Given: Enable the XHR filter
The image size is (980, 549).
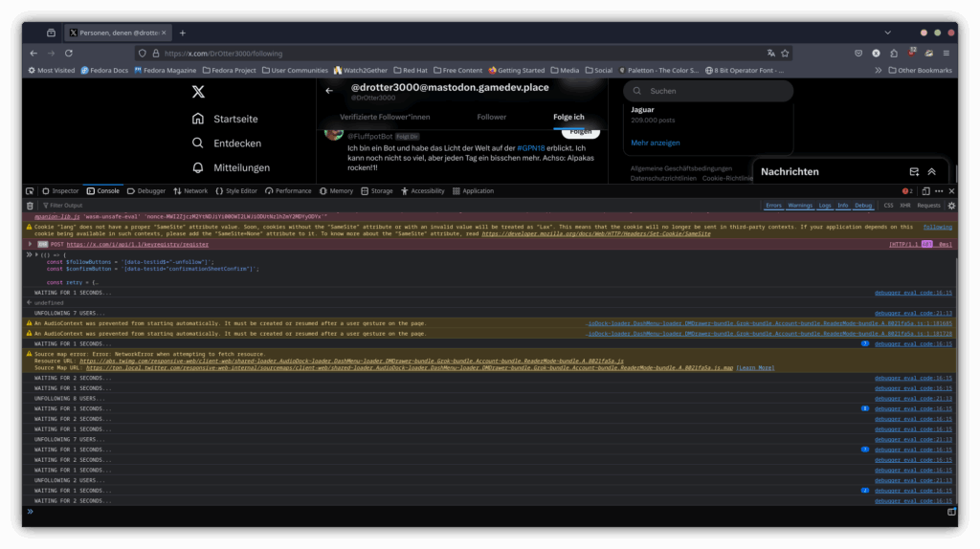Looking at the screenshot, I should click(x=905, y=206).
